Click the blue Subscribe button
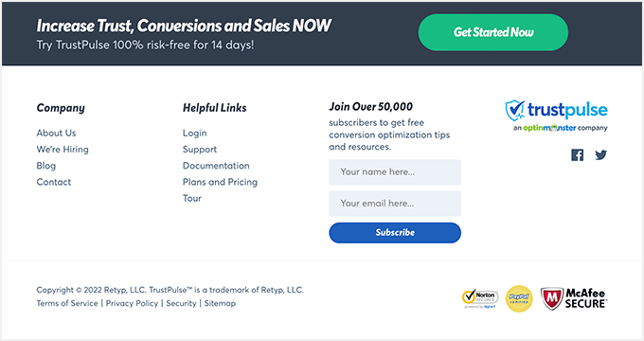Image resolution: width=644 pixels, height=341 pixels. [x=395, y=232]
